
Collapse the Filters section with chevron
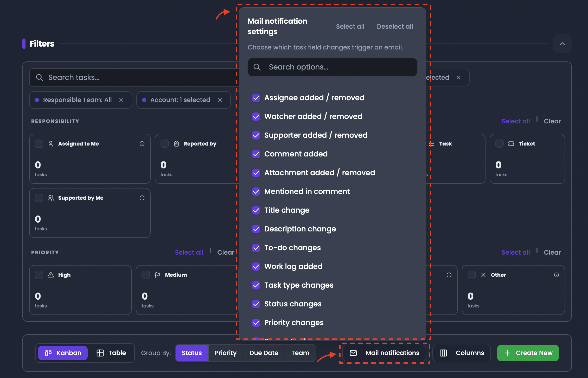point(563,44)
